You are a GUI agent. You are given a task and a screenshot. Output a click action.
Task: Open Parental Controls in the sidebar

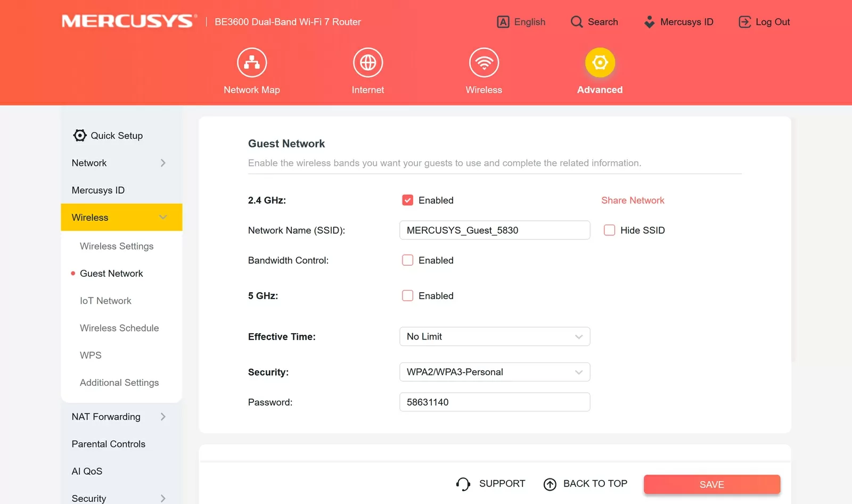pos(109,444)
